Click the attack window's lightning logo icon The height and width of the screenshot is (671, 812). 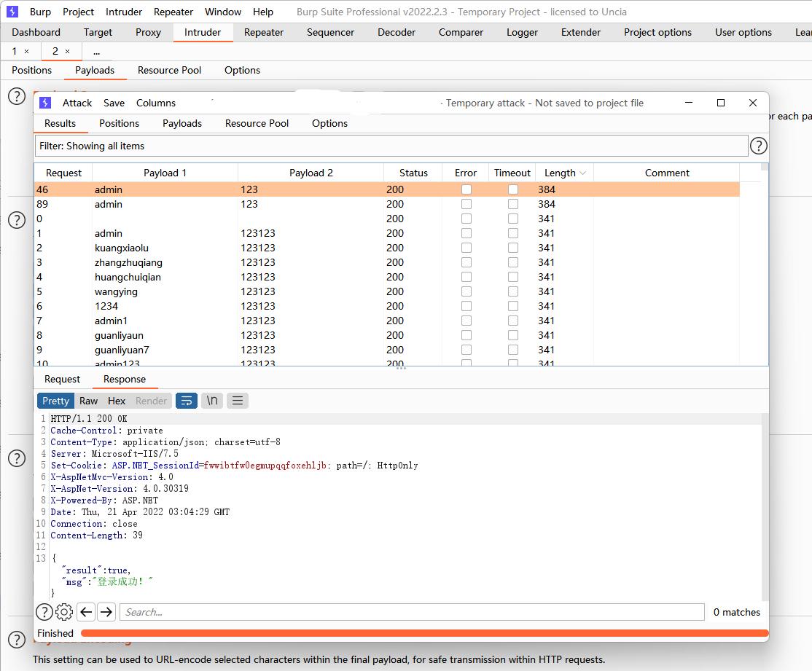45,103
